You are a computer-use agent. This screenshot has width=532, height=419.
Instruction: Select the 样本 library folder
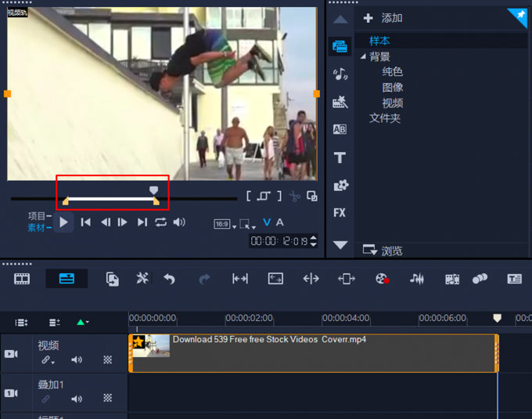click(379, 41)
